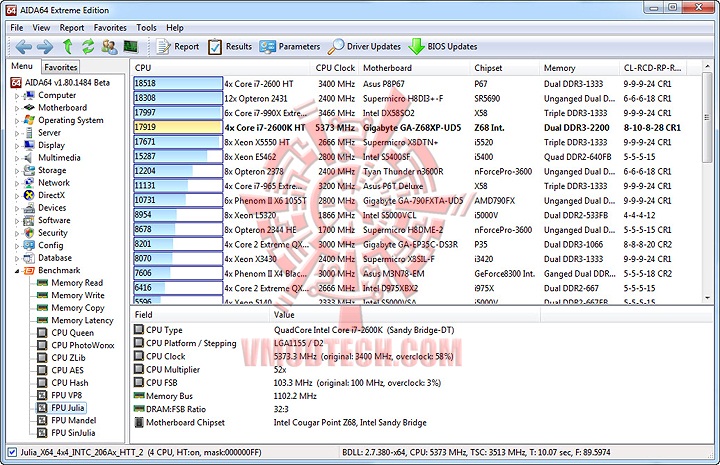Expand the Computer tree node
The image size is (720, 465).
tap(17, 96)
